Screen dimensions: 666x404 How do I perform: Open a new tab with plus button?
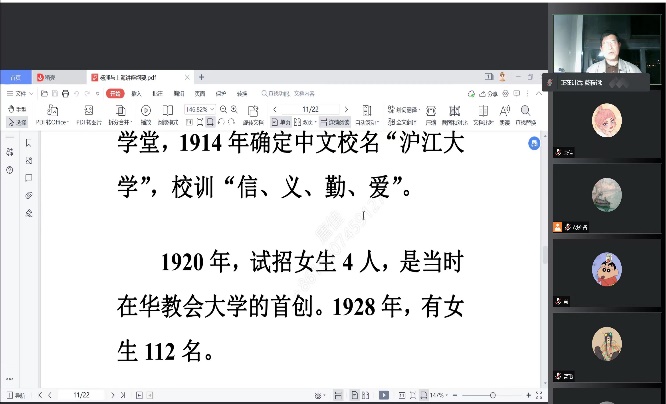point(201,77)
